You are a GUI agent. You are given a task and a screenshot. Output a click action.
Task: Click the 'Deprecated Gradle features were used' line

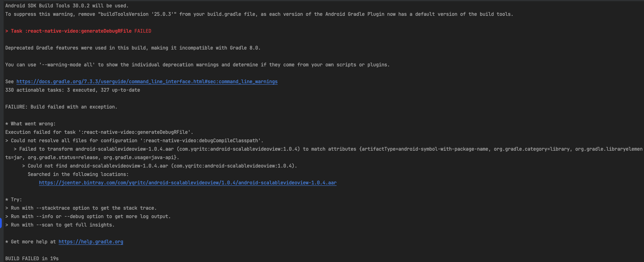pyautogui.click(x=133, y=48)
